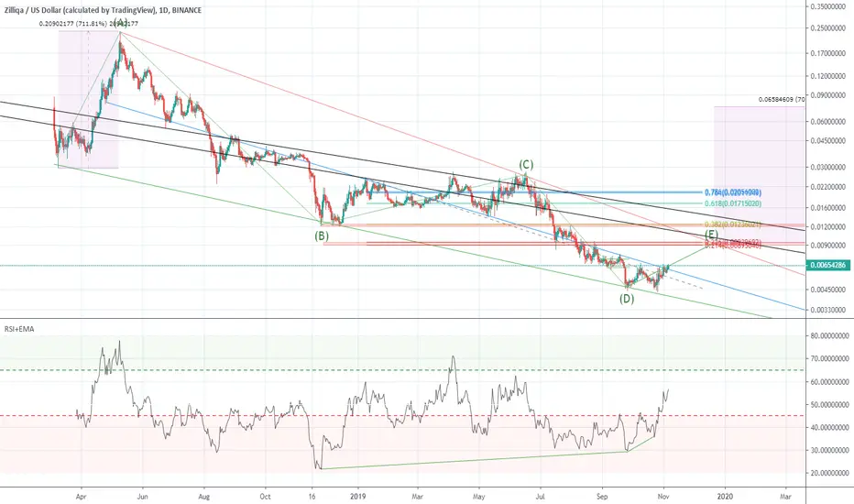Click the May label on the time axis
Image resolution: width=854 pixels, height=504 pixels.
point(479,497)
